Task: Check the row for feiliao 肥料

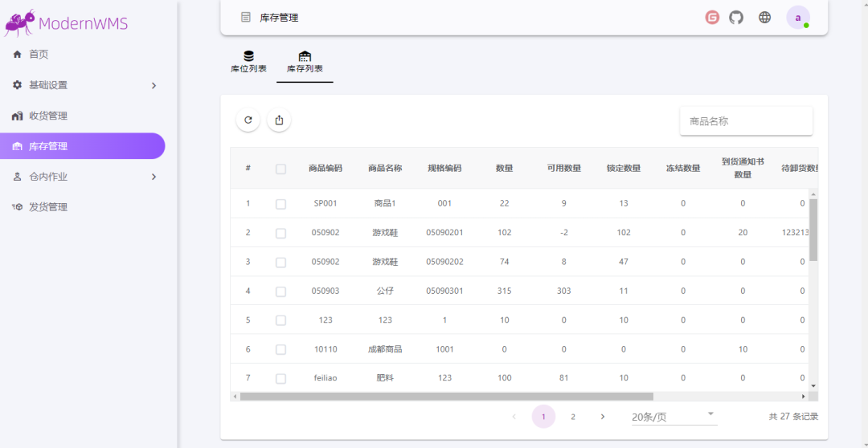Action: pos(280,378)
